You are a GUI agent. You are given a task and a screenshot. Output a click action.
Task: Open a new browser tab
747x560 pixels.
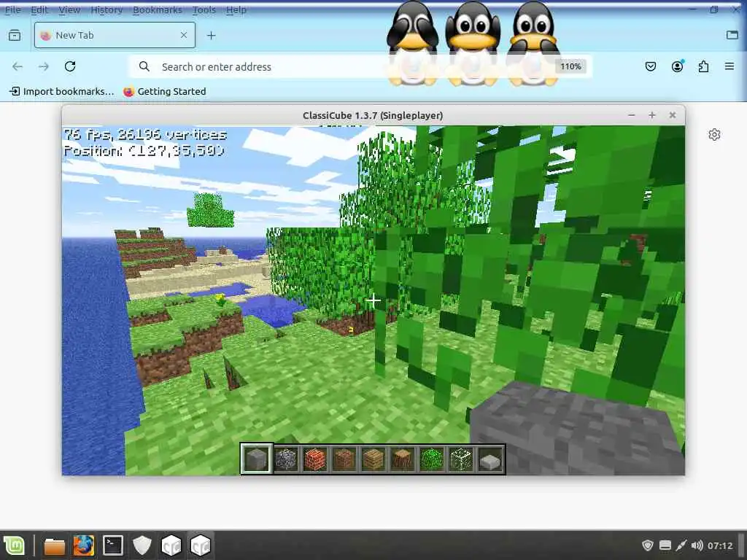[212, 35]
